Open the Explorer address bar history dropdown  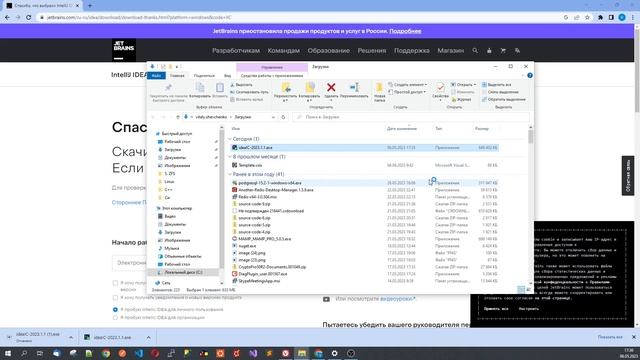pos(273,117)
